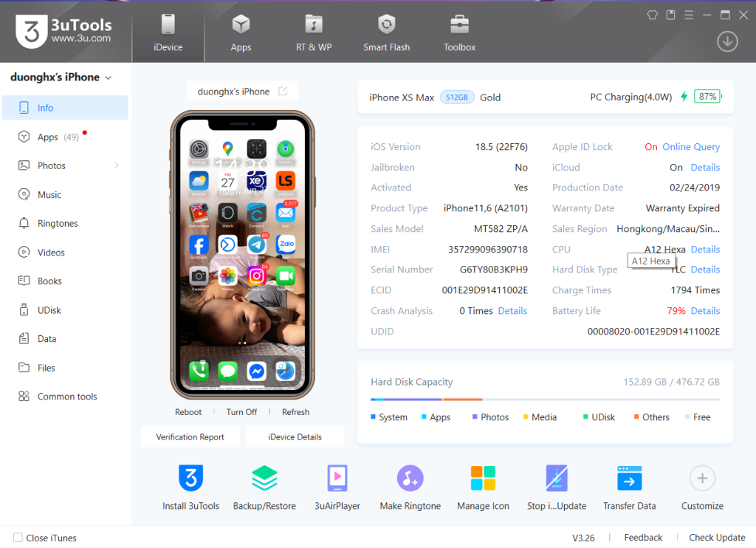Toggle the Close iTunes checkbox

(18, 538)
